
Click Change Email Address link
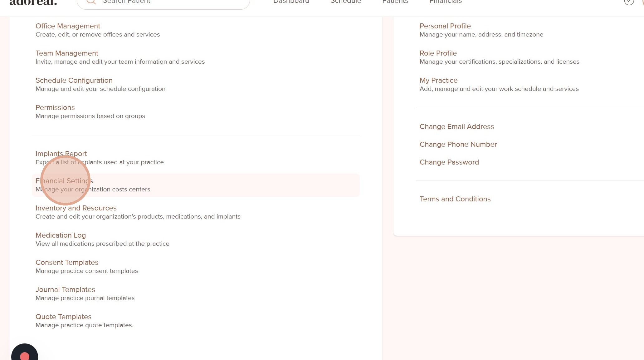[456, 127]
